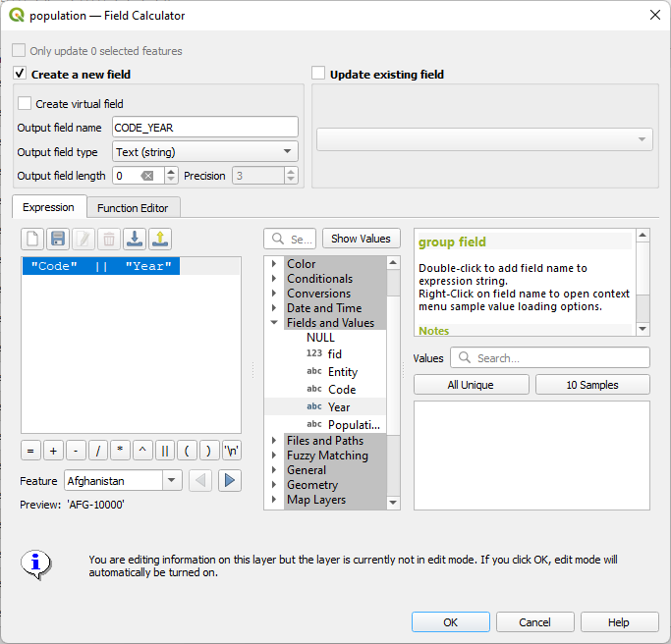Collapse the Fields and Values group
Screen dimensions: 671x644
[274, 322]
